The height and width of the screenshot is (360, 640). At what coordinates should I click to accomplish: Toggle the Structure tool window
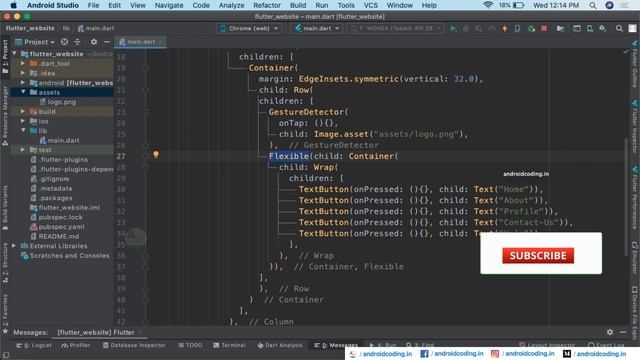tap(5, 262)
